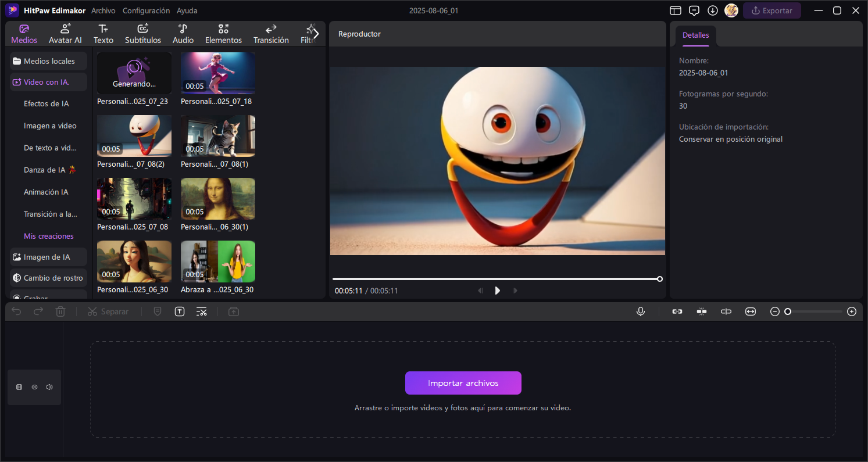Add a marker with the shield icon
Screen dimensions: 868x462
(158, 311)
